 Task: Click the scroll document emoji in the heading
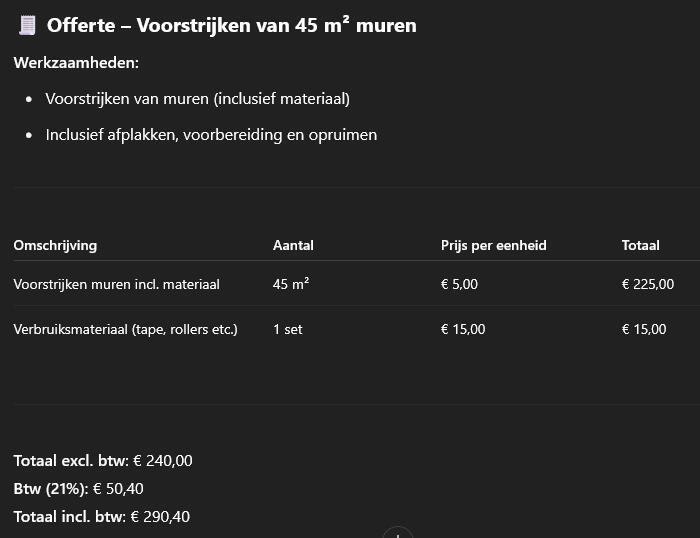pyautogui.click(x=27, y=25)
